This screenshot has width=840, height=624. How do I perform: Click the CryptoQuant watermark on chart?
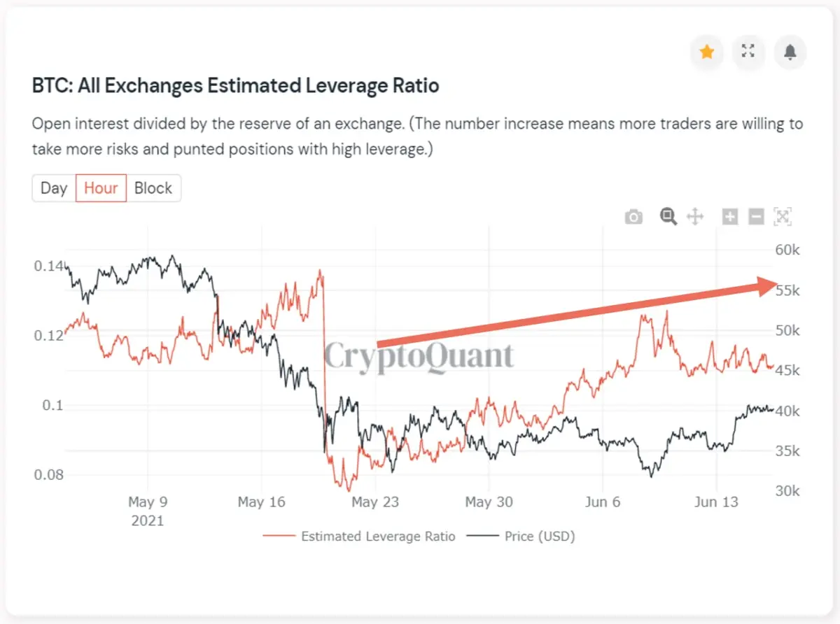(419, 357)
